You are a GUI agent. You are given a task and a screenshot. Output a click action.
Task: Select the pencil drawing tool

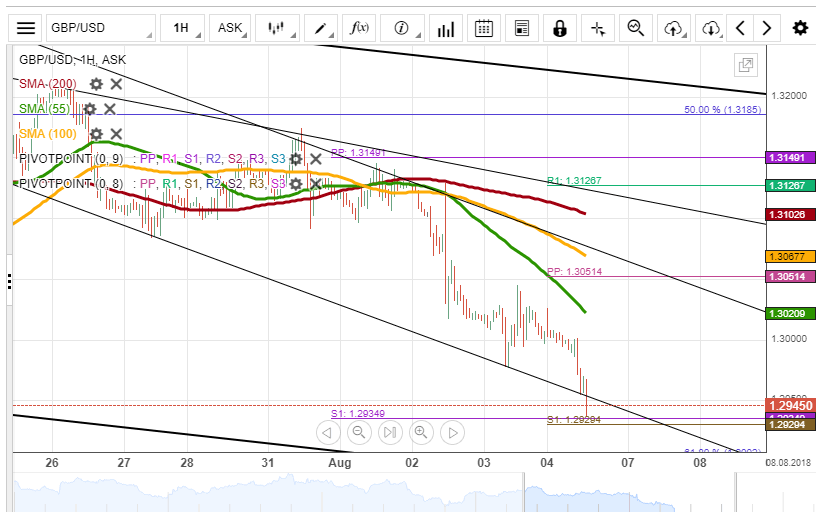coord(322,28)
